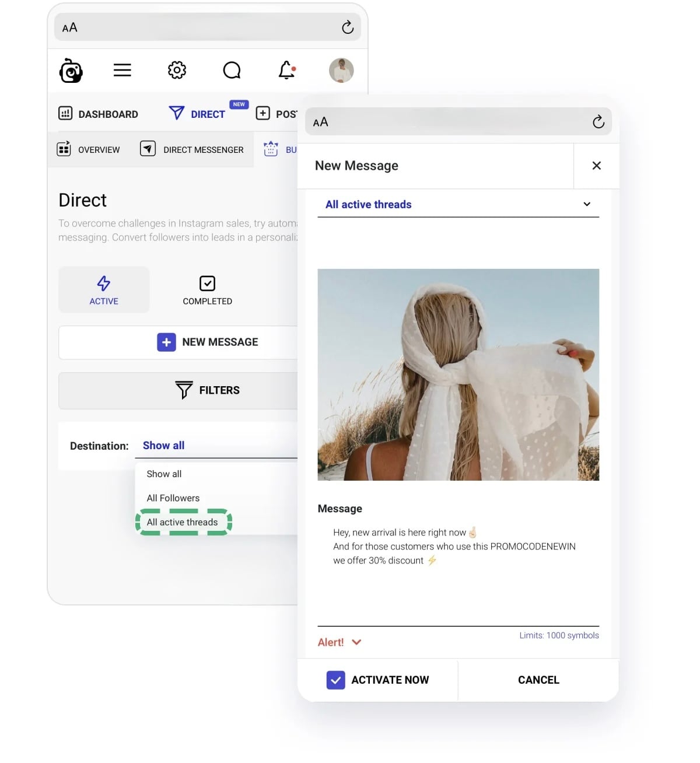Open the notifications bell
This screenshot has width=700, height=763.
point(286,70)
